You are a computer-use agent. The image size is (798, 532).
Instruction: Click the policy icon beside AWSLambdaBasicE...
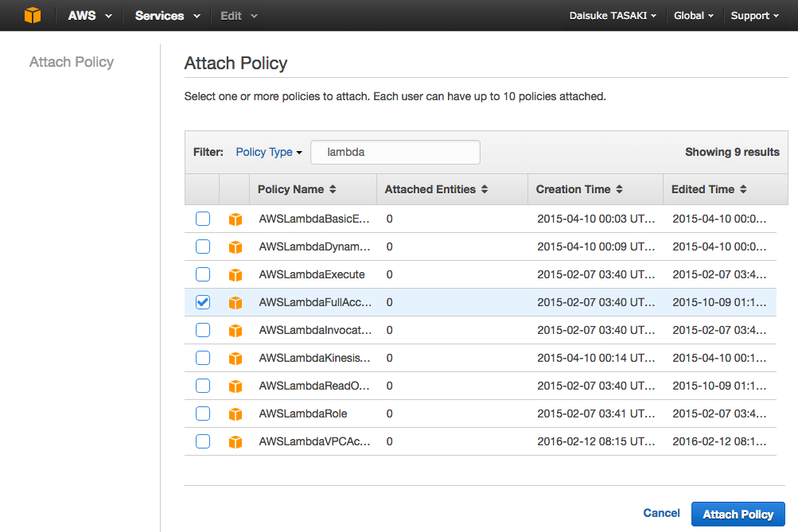tap(236, 219)
